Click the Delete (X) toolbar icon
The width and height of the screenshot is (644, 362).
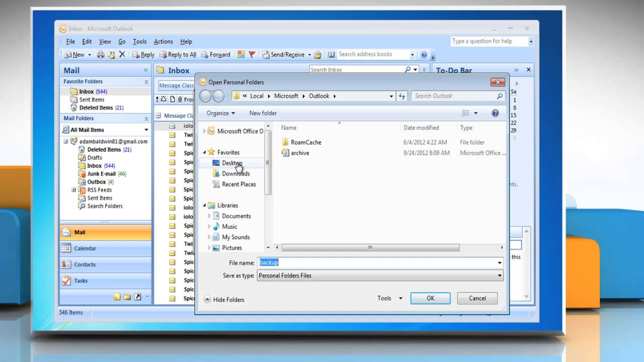pyautogui.click(x=122, y=55)
